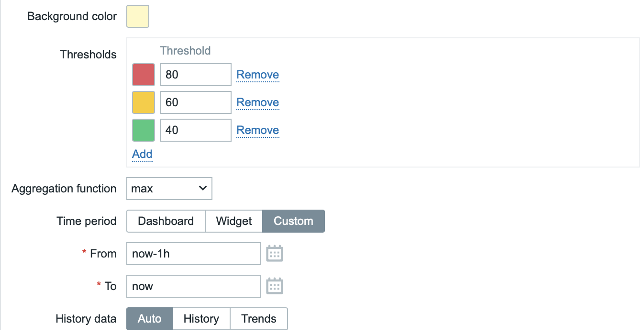Click the To field containing now
Screen dimensions: 644x336
point(193,286)
